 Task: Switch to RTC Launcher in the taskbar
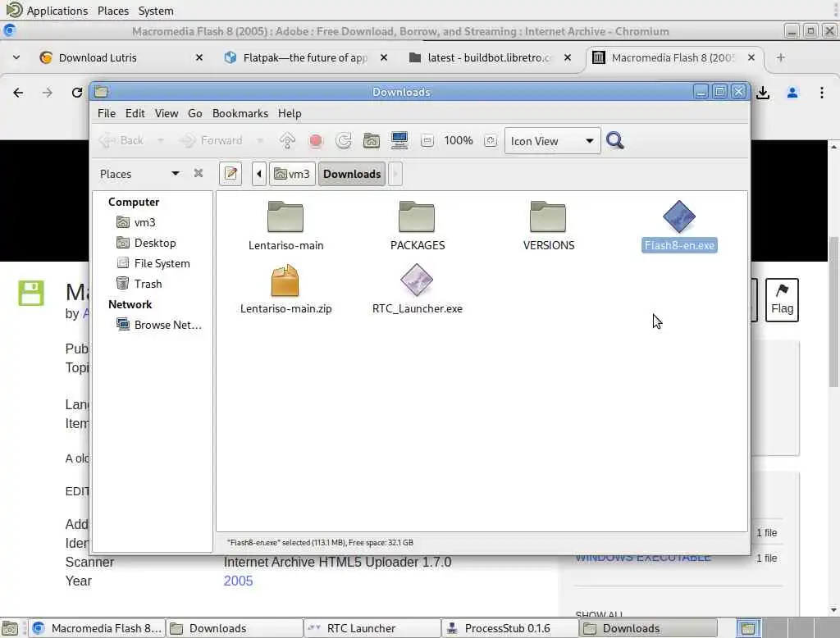[x=372, y=628]
